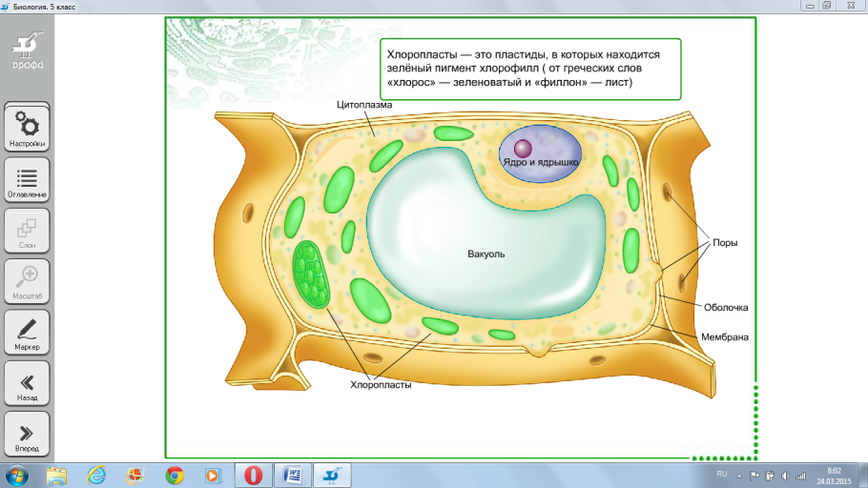Go to previous page with Назад

point(28,383)
